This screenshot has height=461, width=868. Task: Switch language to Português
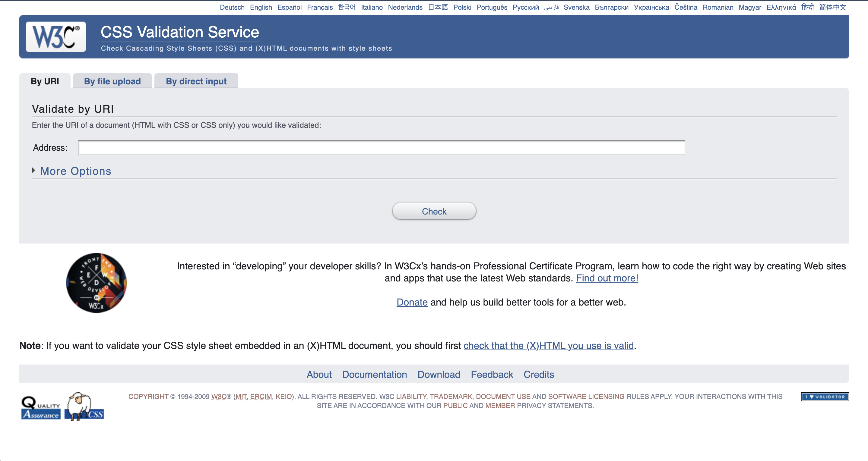(x=492, y=8)
